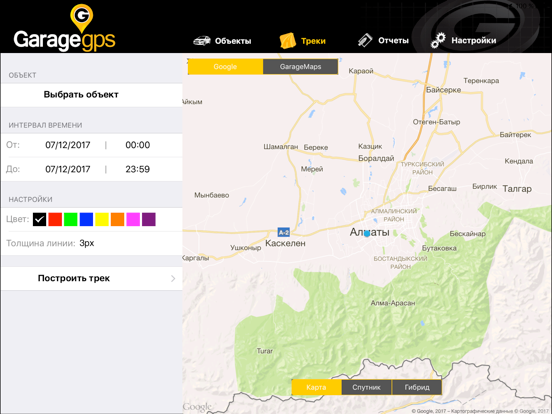This screenshot has height=414, width=552.
Task: Click the Байсерке label on the map
Action: coord(444,90)
